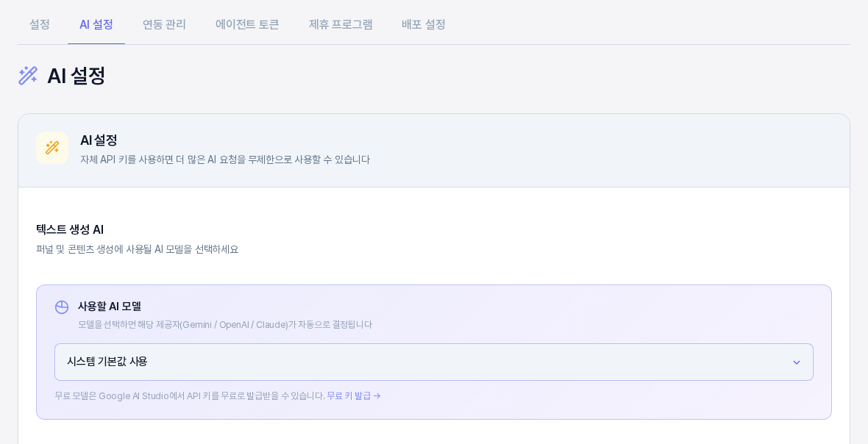This screenshot has height=444, width=868.
Task: Click the AI 설정 card title text
Action: (x=99, y=140)
